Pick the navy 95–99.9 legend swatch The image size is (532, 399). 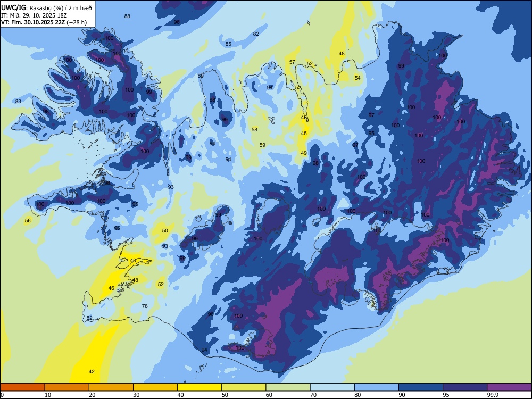coord(465,387)
